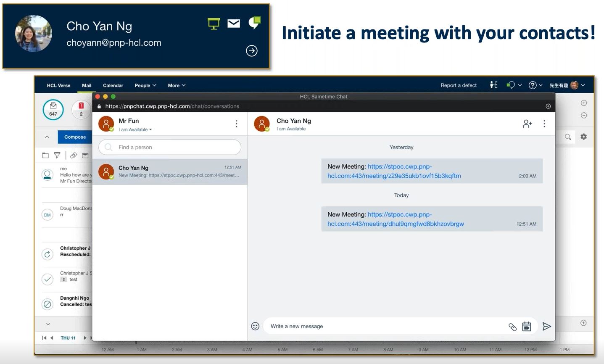Image resolution: width=604 pixels, height=364 pixels.
Task: Click the envelope icon in mail toolbar
Action: (x=85, y=156)
